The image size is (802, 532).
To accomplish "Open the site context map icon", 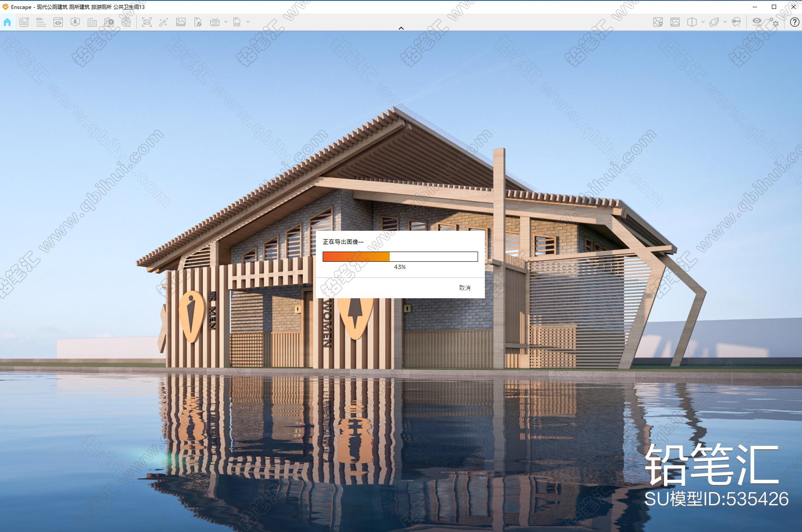I will [x=658, y=22].
